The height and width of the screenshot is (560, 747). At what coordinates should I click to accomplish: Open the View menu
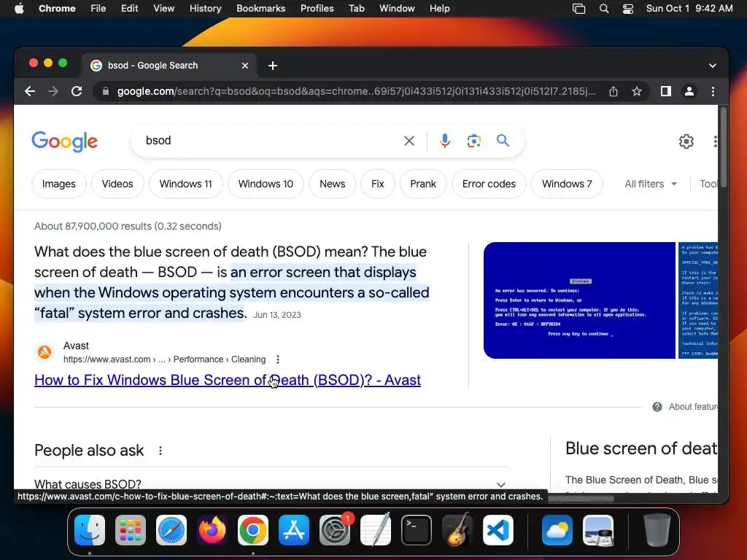[x=163, y=9]
